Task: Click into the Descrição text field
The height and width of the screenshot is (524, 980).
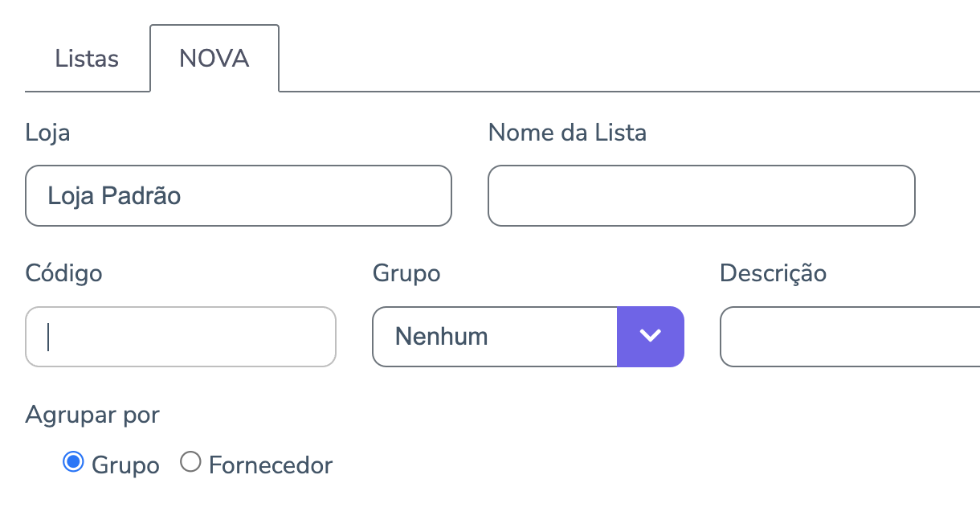Action: click(850, 336)
